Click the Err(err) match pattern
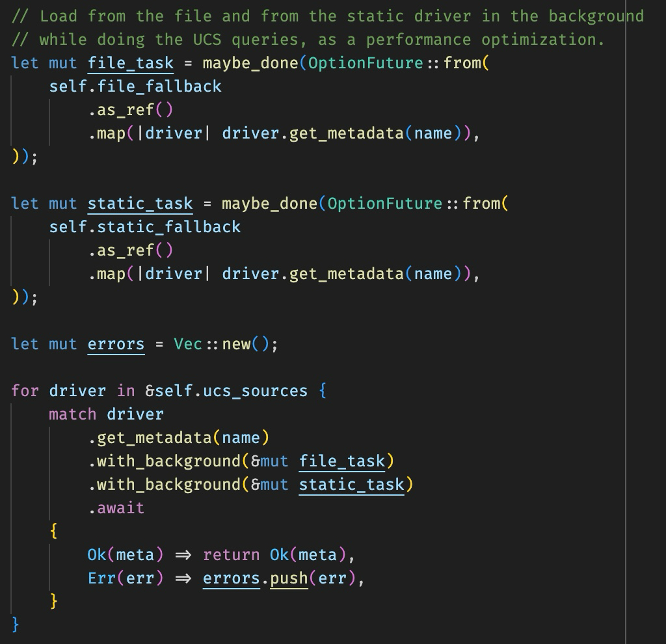 pyautogui.click(x=126, y=578)
